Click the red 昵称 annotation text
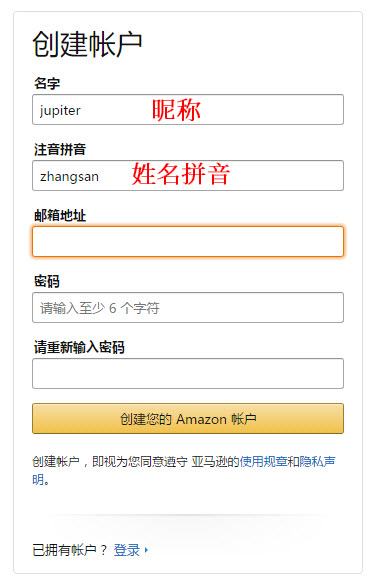The image size is (374, 582). (176, 110)
